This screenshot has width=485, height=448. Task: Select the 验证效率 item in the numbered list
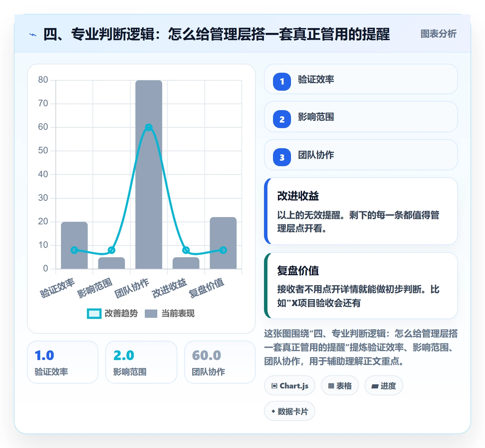coord(361,79)
